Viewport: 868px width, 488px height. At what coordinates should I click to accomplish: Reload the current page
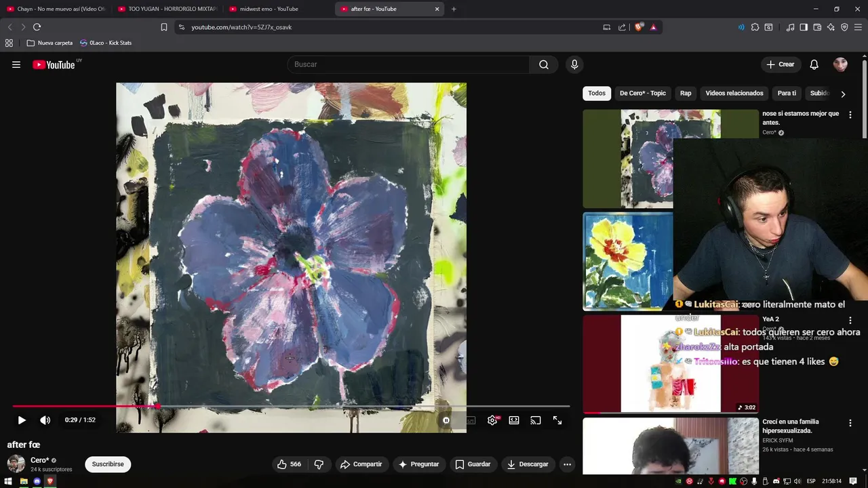pos(37,27)
